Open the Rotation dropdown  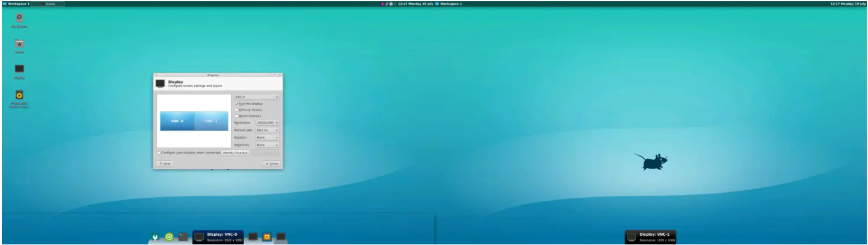(x=268, y=138)
